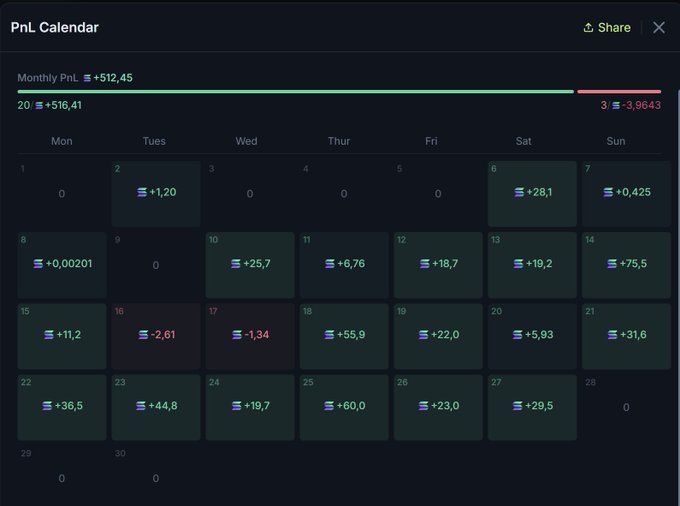Click Solana icon beside +23,0
Viewport: 680px width, 506px height.
423,406
